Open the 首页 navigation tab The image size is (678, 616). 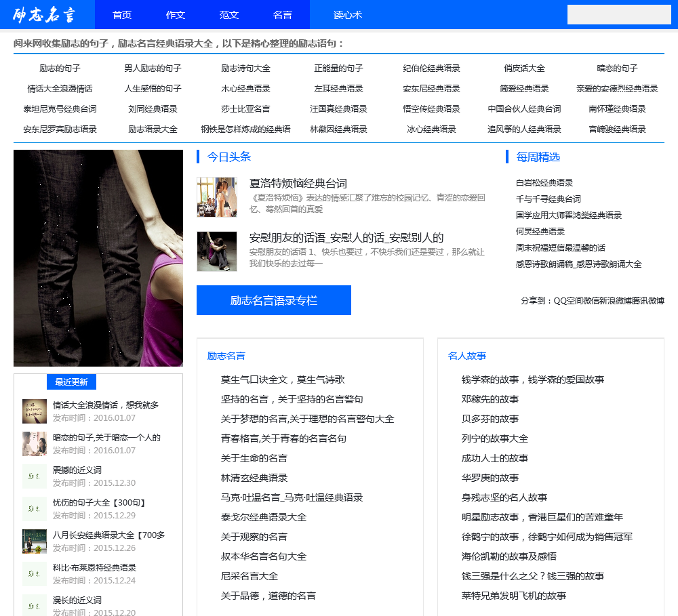[x=121, y=15]
